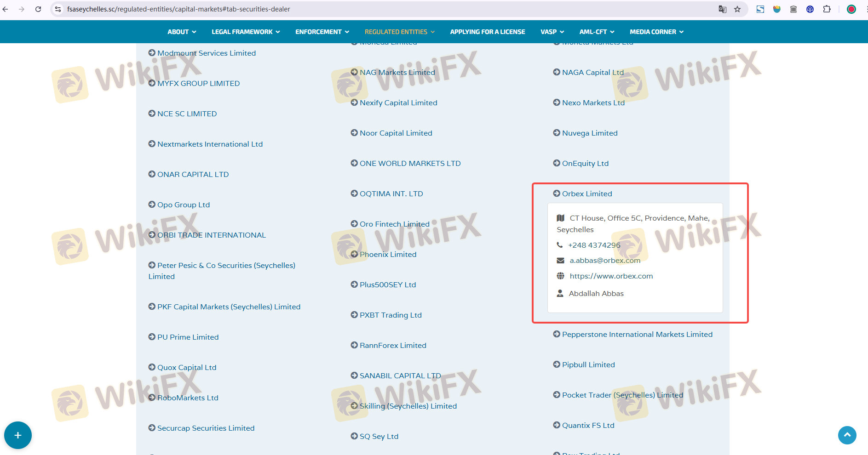Screen dimensions: 868x455
Task: Collapse the Orbex Limited entry
Action: [x=586, y=194]
